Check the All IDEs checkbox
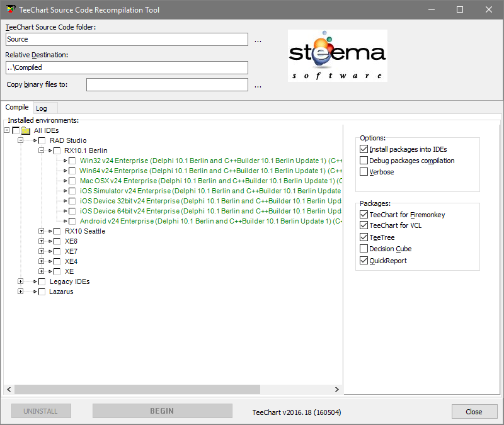This screenshot has width=504, height=425. (15, 130)
